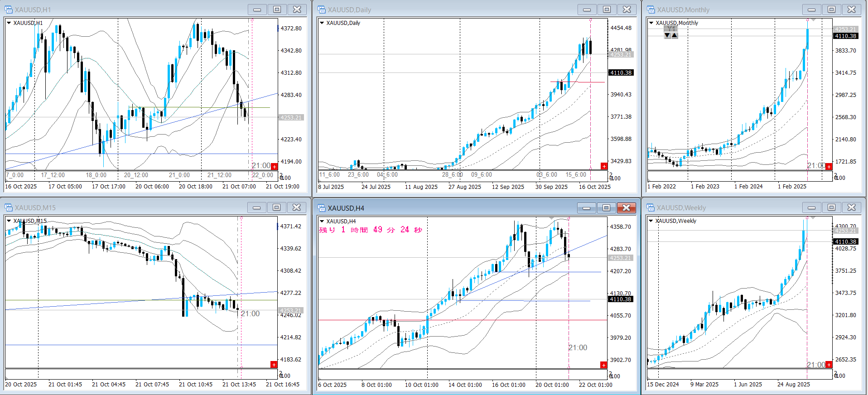Viewport: 868px width, 395px height.
Task: Expand the triangle beside XAUUSD,Daily chart label
Action: click(322, 23)
